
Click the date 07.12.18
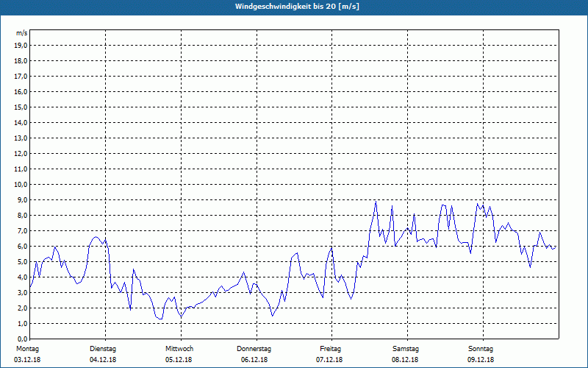(329, 360)
